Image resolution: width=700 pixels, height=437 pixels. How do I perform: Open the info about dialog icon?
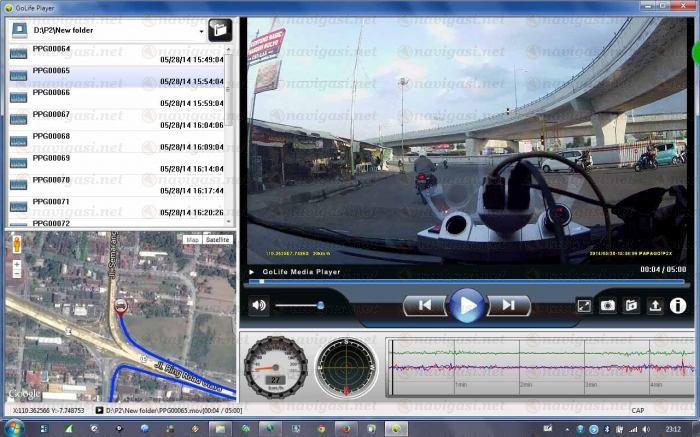tap(678, 306)
